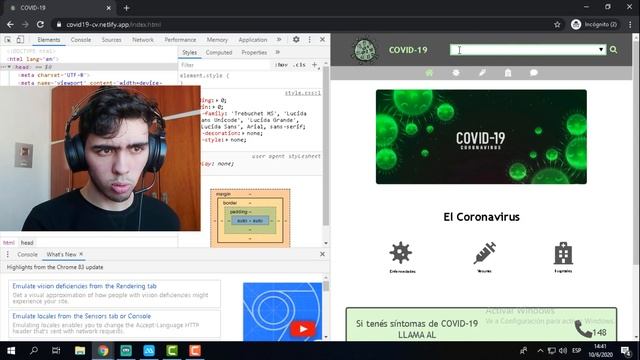640x360 pixels.
Task: Click the chat bubble icon in site nav
Action: [x=533, y=73]
